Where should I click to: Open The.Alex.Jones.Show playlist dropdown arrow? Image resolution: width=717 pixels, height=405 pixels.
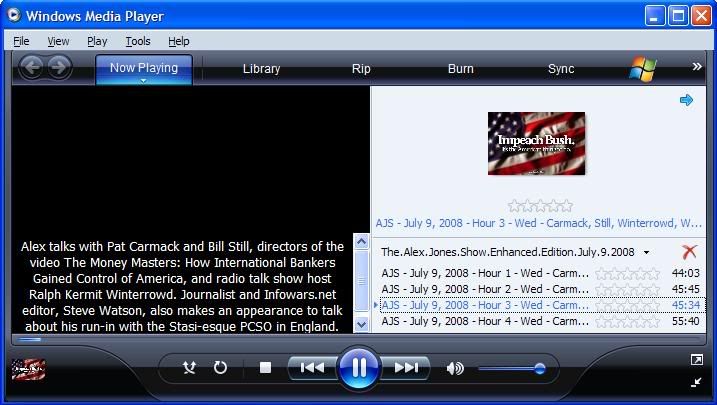[x=647, y=252]
